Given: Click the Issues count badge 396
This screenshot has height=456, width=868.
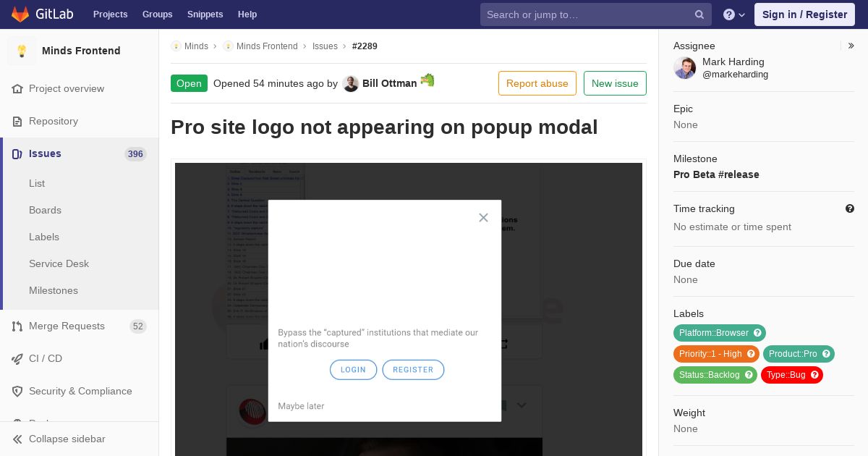Looking at the screenshot, I should point(135,154).
